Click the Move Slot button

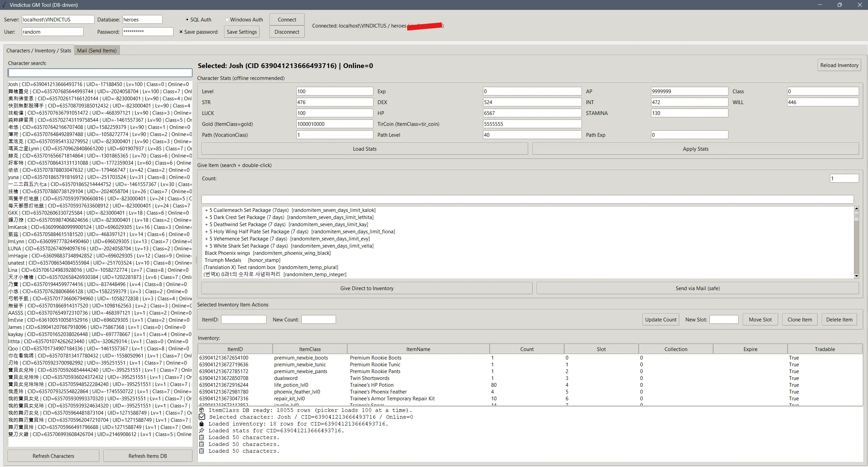[x=760, y=320]
